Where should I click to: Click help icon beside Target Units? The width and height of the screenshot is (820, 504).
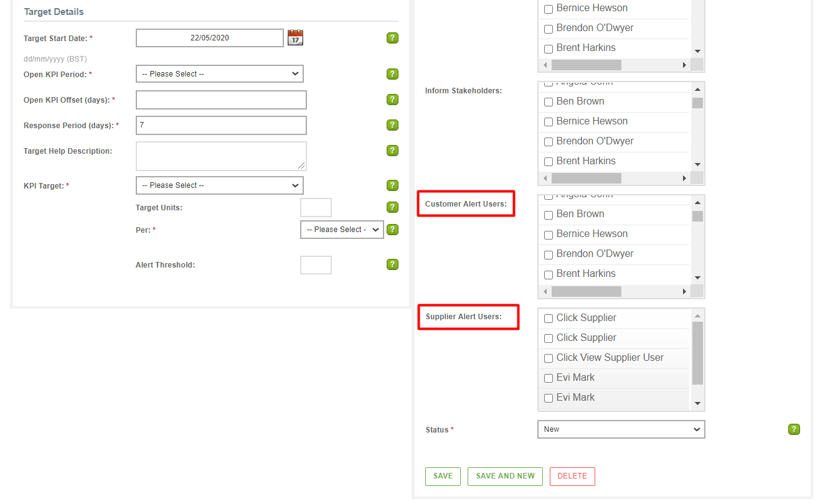pos(392,207)
